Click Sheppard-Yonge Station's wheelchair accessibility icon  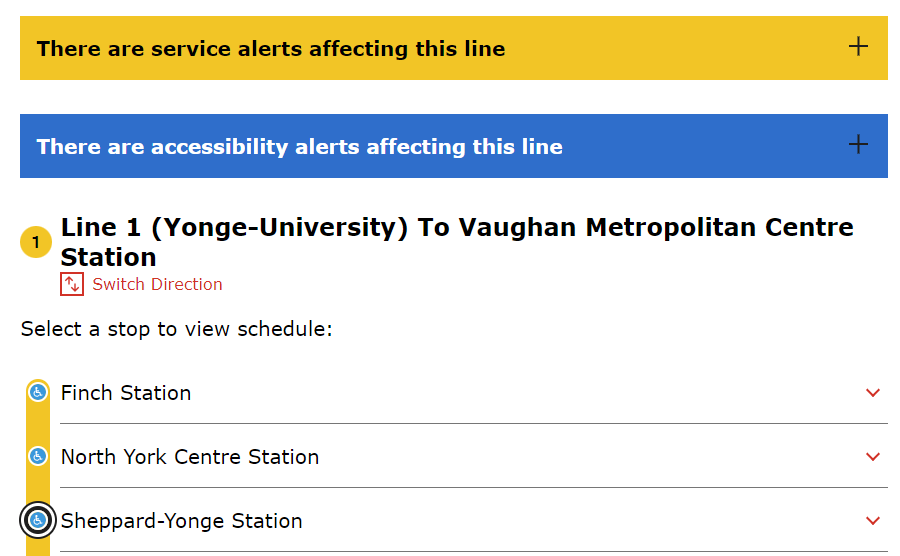coord(38,520)
